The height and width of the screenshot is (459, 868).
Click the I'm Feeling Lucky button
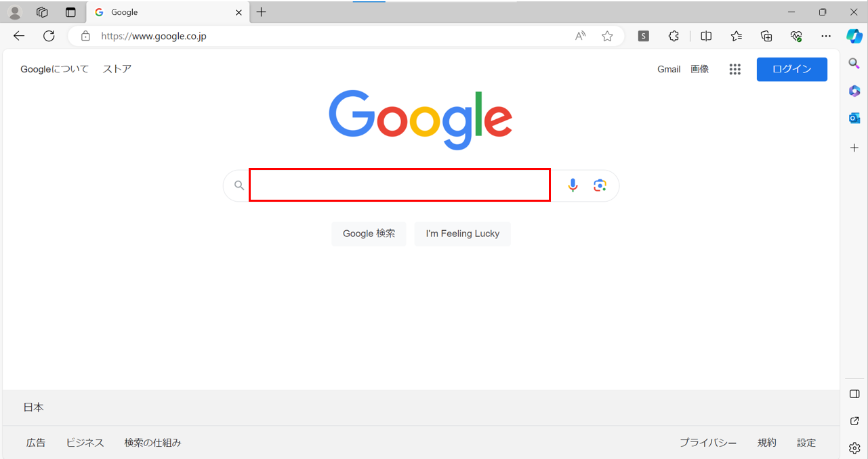pyautogui.click(x=463, y=234)
